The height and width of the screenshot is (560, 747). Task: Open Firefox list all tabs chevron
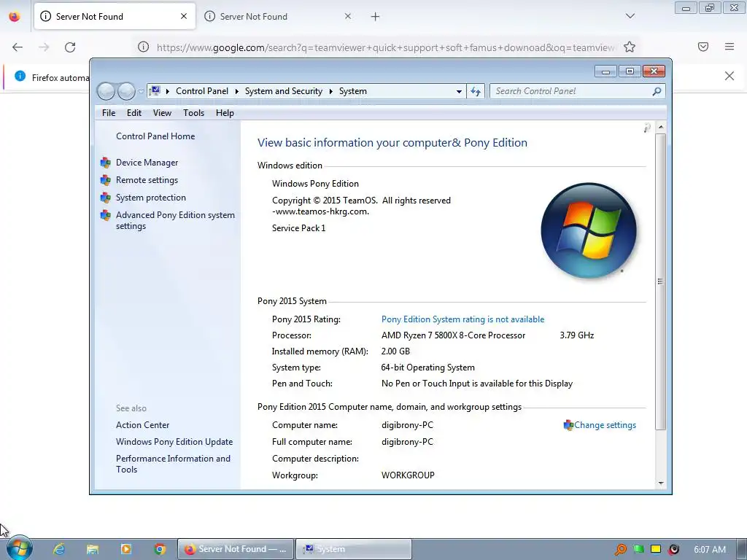[x=630, y=16]
